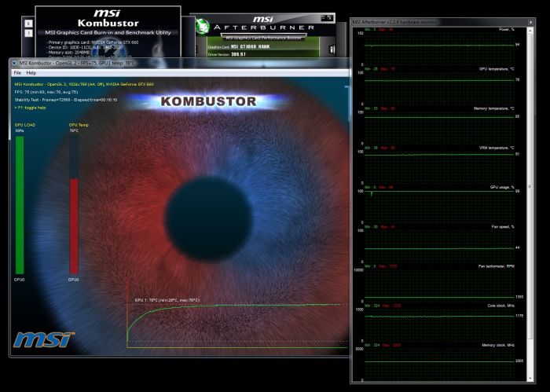Screen dimensions: 550x392
Task: Click the 'Memory size: 2048MB' line in Kombustor launcher
Action: click(68, 53)
